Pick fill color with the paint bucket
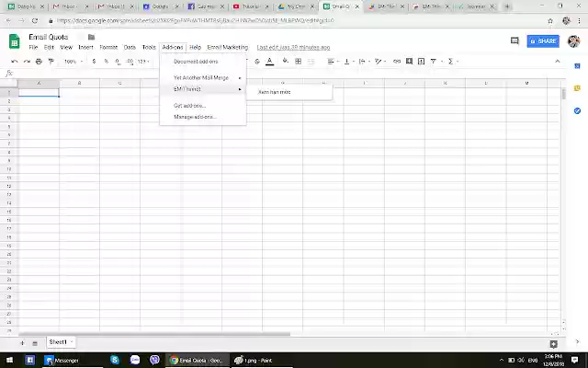 pos(286,62)
